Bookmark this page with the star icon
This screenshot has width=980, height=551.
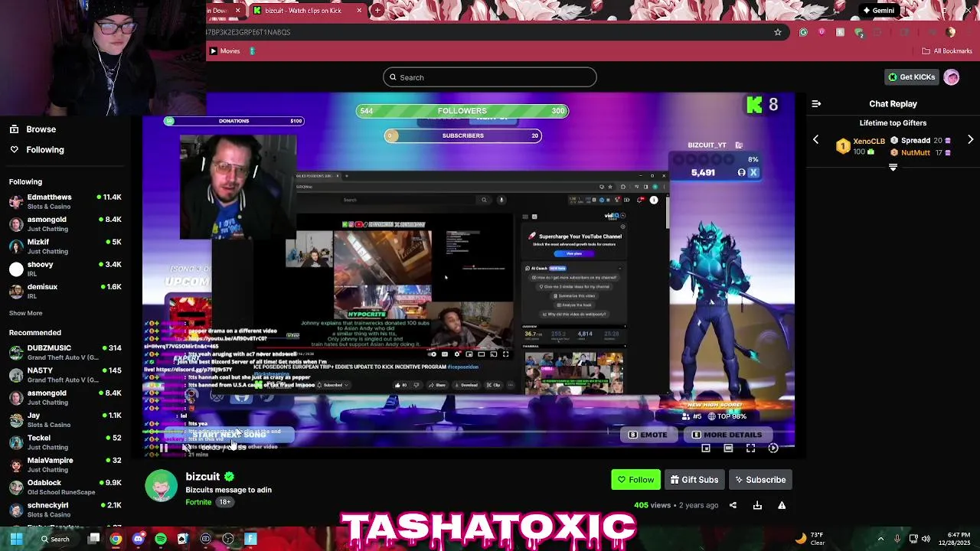click(778, 32)
